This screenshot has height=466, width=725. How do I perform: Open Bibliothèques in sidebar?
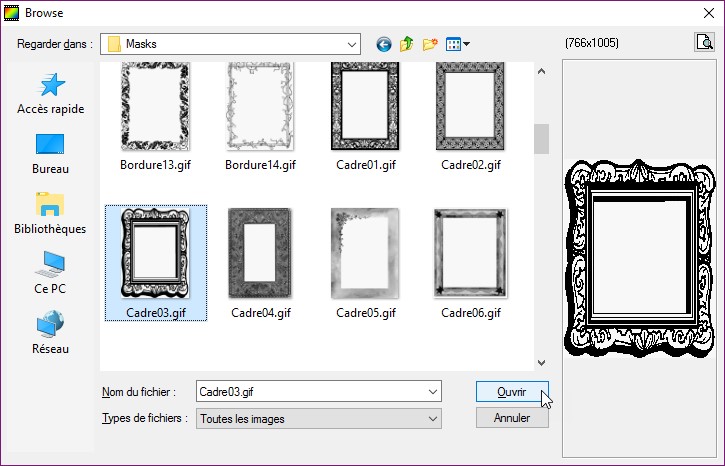coord(50,214)
